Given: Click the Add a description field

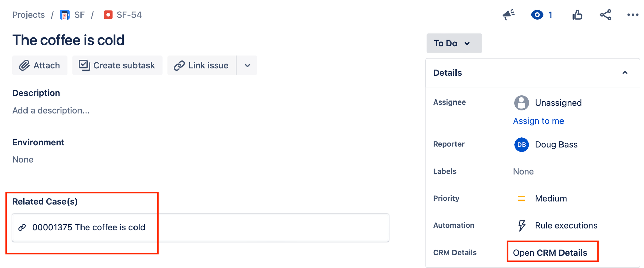Looking at the screenshot, I should [51, 110].
